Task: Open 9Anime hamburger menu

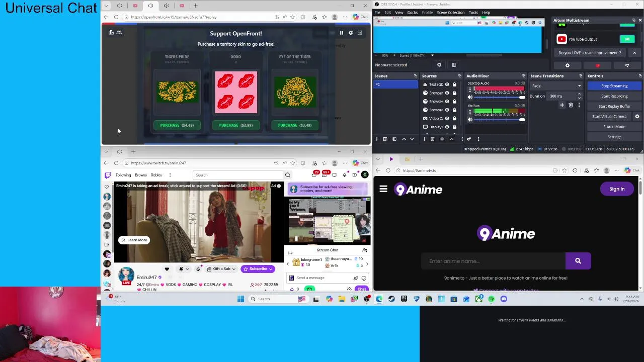Action: (x=383, y=189)
